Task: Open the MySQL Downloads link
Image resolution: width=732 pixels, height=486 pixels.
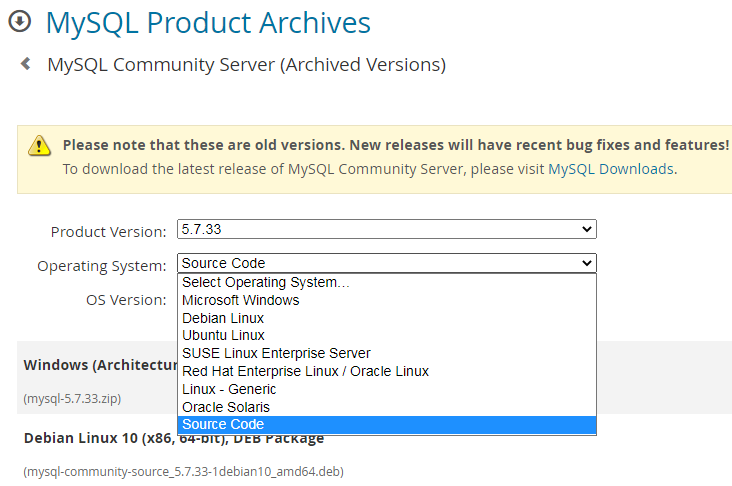Action: 611,169
